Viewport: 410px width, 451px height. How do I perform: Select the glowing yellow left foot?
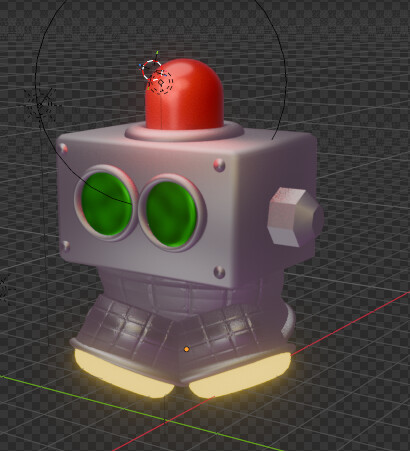point(123,373)
